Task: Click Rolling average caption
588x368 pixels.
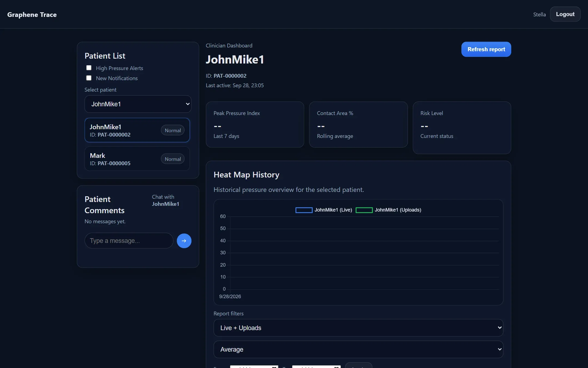Action: [335, 136]
